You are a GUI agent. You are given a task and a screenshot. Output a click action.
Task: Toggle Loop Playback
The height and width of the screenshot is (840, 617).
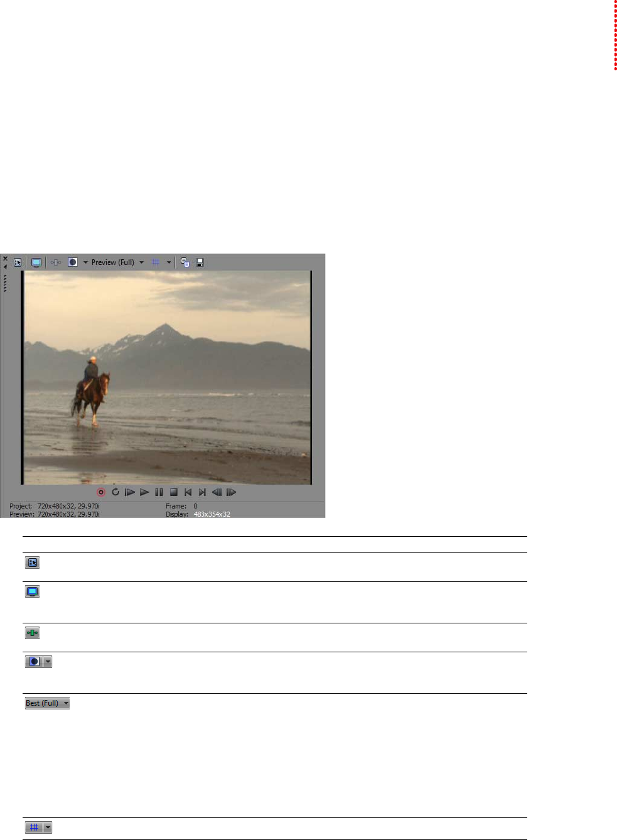(x=115, y=492)
